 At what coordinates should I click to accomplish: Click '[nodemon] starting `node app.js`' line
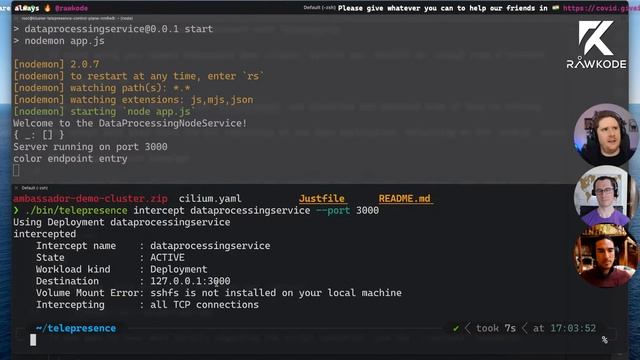pyautogui.click(x=104, y=111)
